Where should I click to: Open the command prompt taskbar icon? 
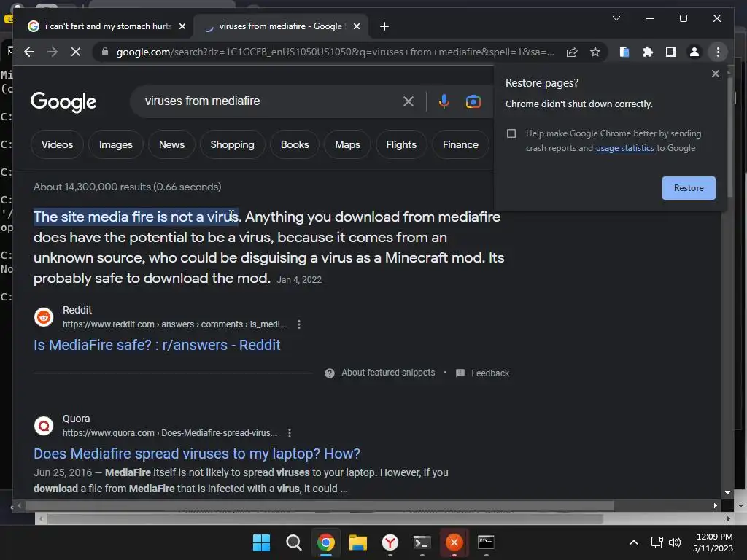tap(486, 542)
